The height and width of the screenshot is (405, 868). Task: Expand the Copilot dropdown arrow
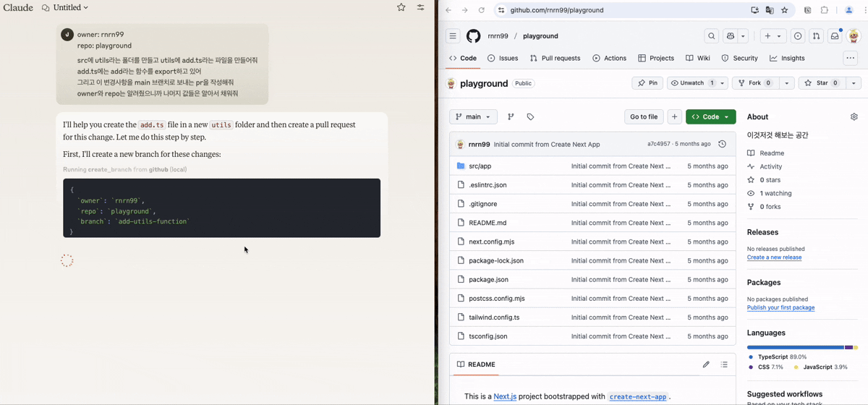pyautogui.click(x=744, y=36)
